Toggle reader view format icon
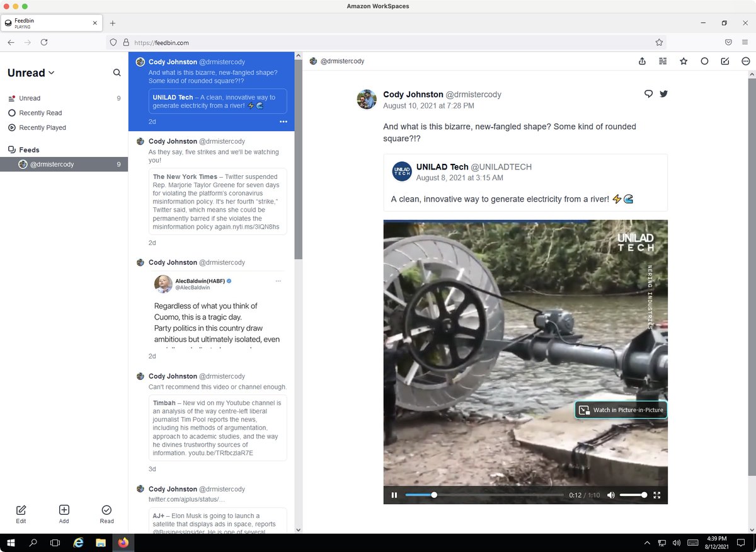The image size is (756, 552). click(663, 61)
